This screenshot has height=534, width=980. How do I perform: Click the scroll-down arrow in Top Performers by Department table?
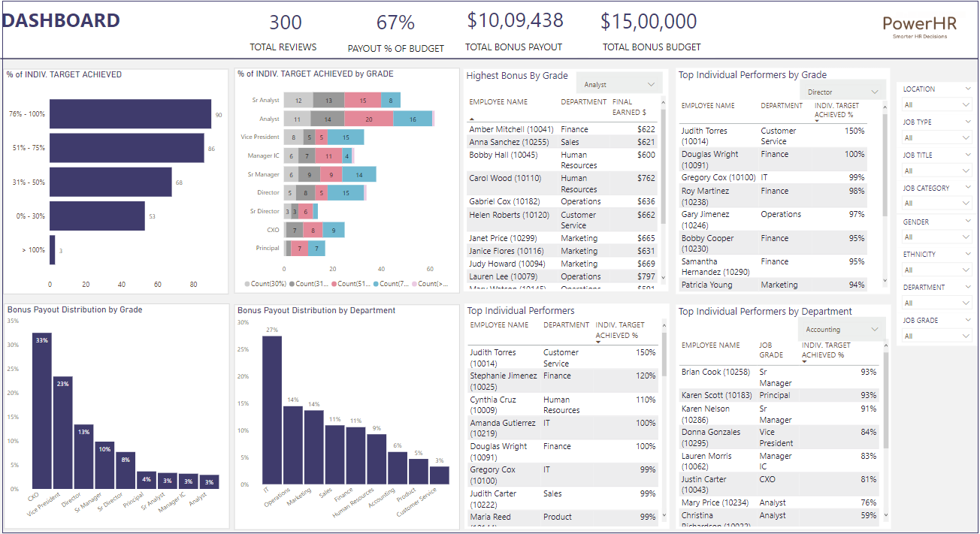[x=885, y=515]
